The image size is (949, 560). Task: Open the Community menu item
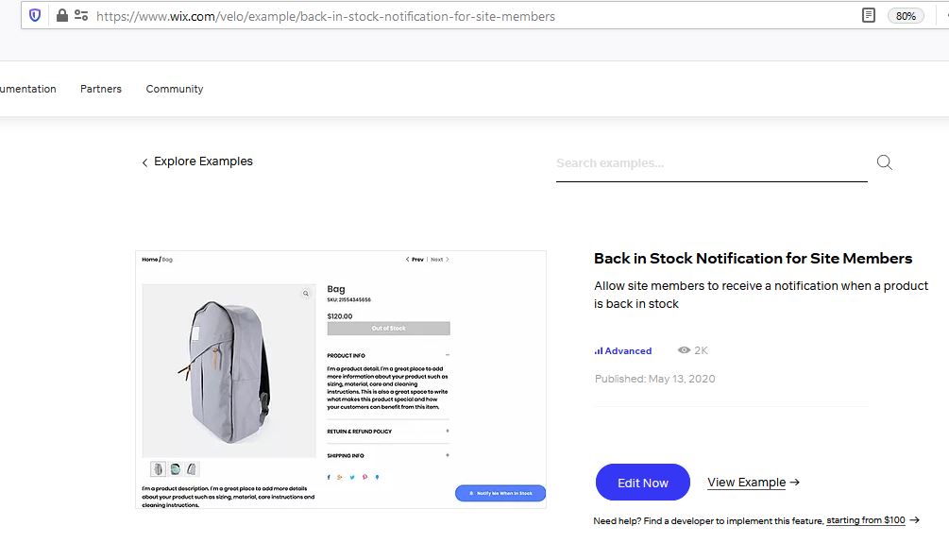(175, 89)
